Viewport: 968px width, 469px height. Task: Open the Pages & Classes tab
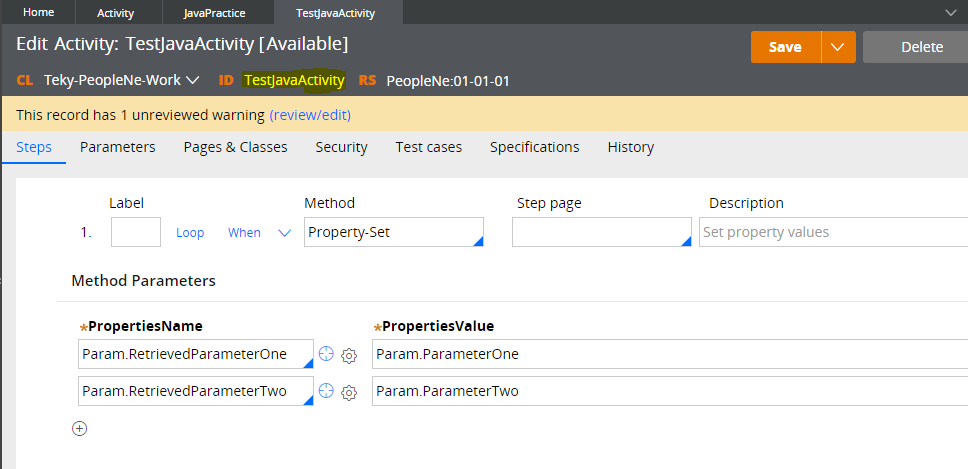coord(235,147)
